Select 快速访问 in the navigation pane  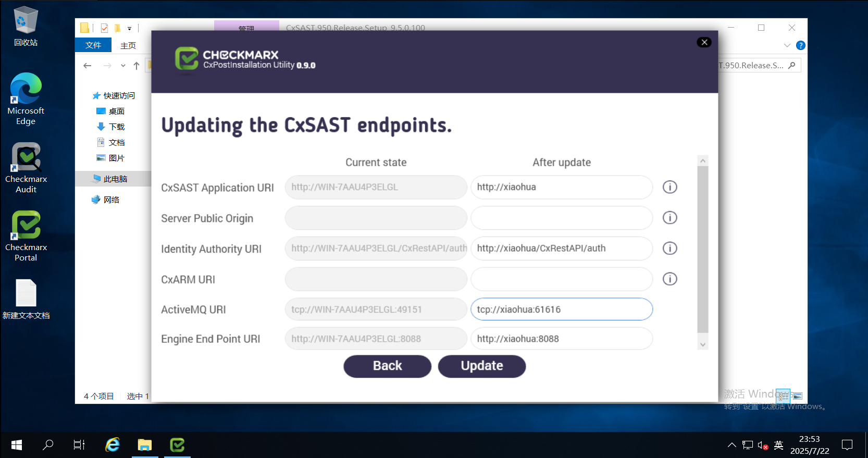114,95
